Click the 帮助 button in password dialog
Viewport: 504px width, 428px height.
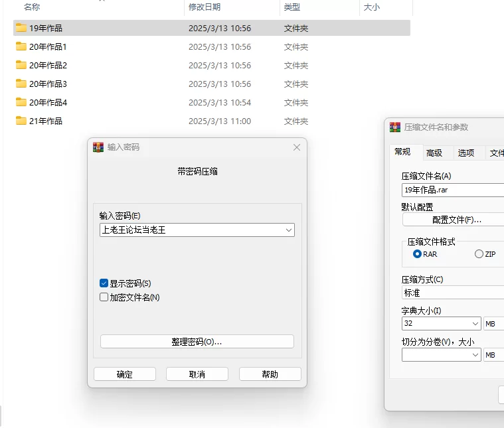click(x=270, y=374)
